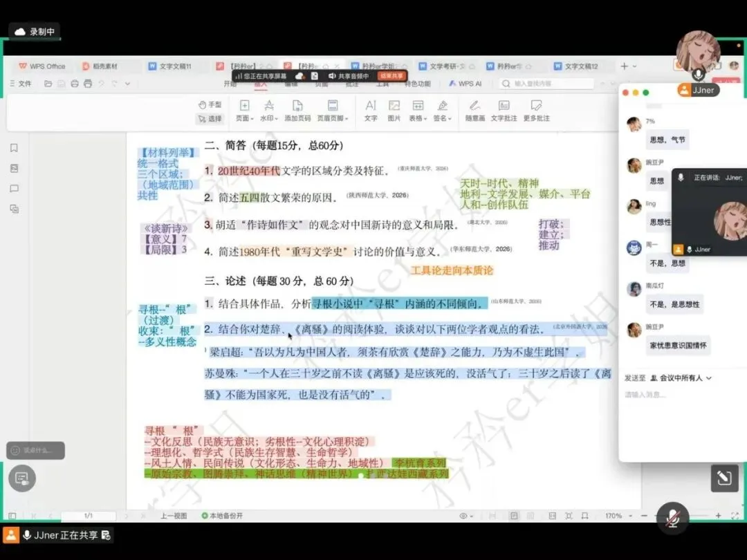Viewport: 747px width, 560px height.
Task: Click the 录制中 recording indicator
Action: pyautogui.click(x=35, y=32)
